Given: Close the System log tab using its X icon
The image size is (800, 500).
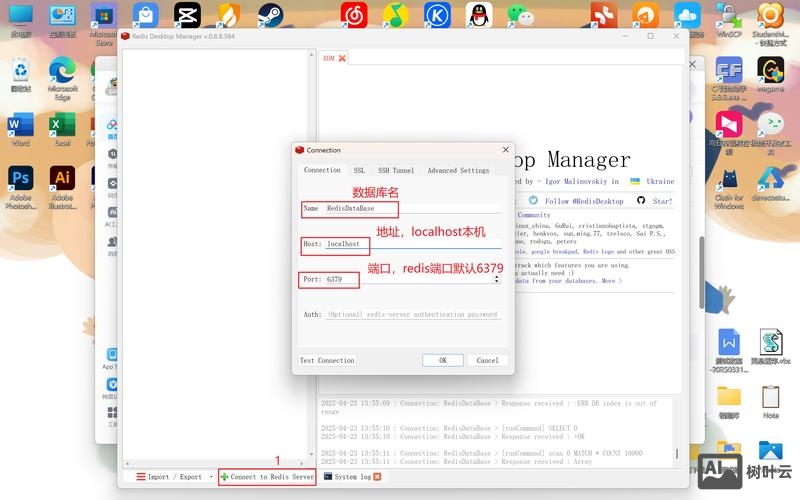Looking at the screenshot, I should pos(377,477).
